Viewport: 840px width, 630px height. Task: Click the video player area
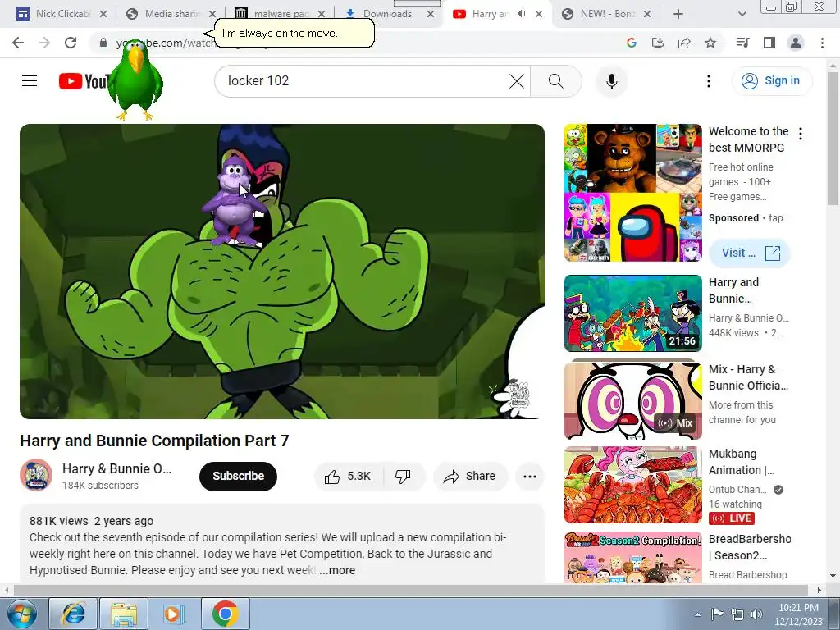coord(282,271)
